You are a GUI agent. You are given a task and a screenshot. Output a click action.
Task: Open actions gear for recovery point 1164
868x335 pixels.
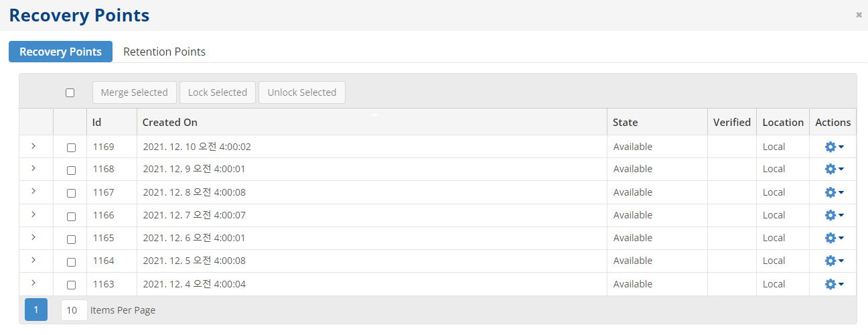[x=833, y=261]
